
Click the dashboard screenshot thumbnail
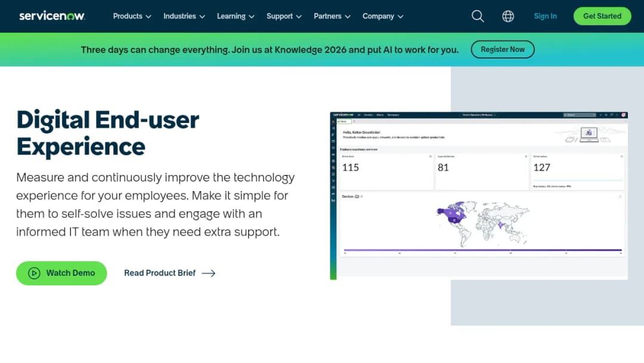(x=479, y=196)
